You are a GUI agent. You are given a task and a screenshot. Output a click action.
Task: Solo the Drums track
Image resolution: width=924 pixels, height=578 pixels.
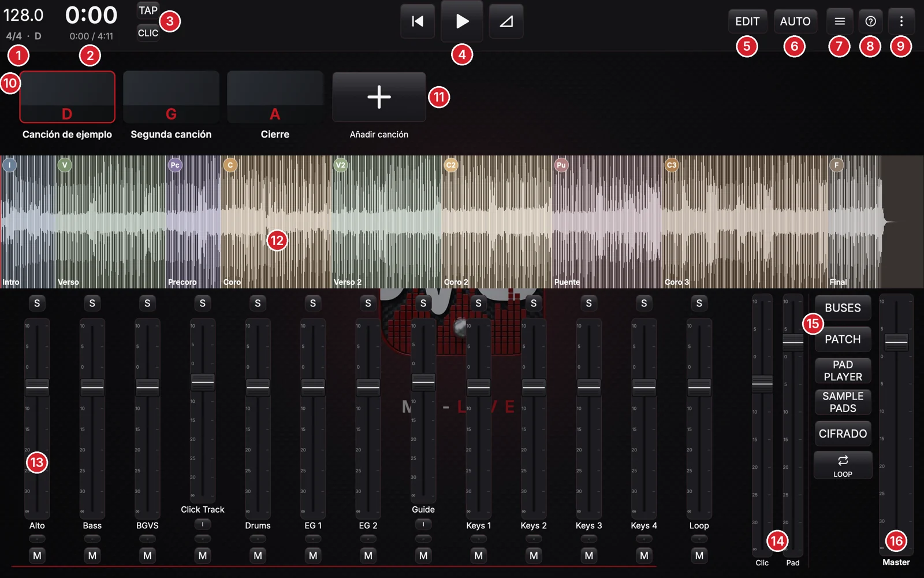(258, 303)
